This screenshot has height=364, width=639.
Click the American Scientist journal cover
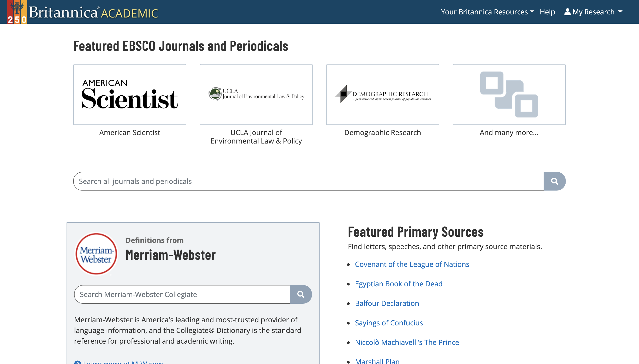[130, 94]
